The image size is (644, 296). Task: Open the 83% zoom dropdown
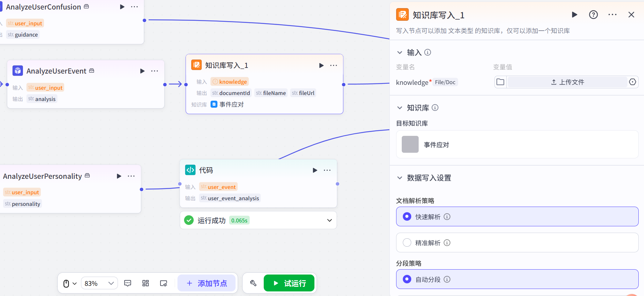(100, 283)
